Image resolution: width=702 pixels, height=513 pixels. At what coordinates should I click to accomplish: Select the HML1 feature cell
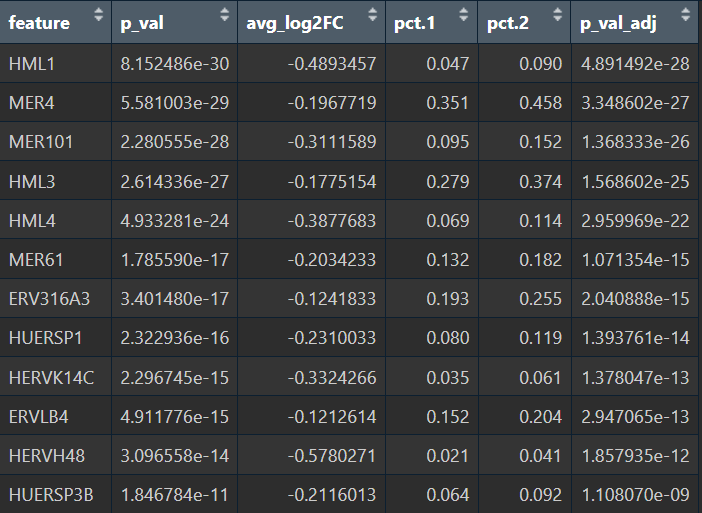pos(32,64)
